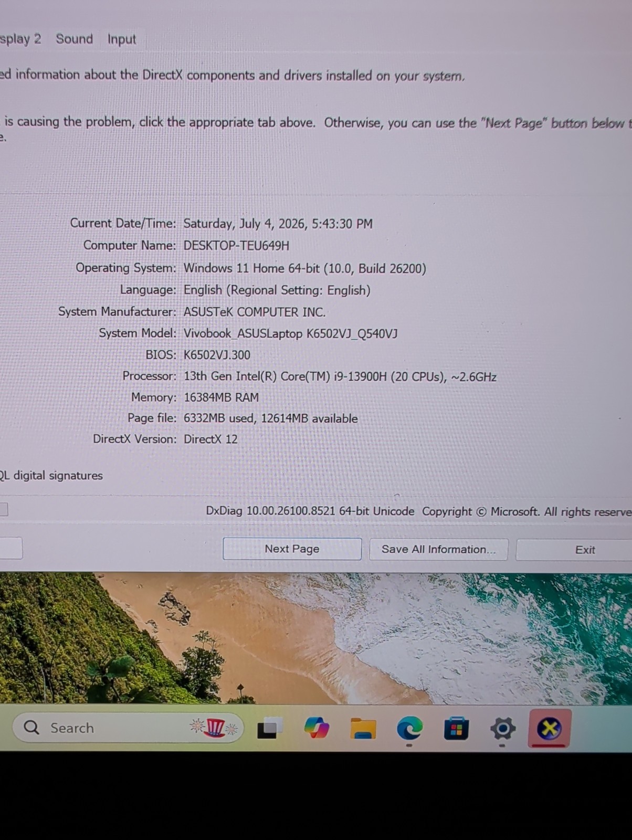Switch to the Display 2 tab

coord(20,39)
